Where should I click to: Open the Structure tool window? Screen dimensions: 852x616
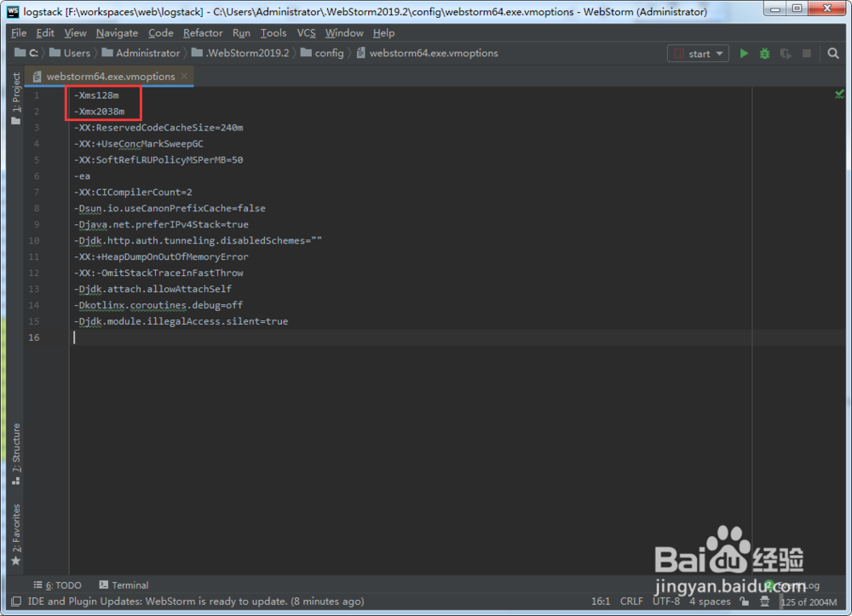[15, 454]
